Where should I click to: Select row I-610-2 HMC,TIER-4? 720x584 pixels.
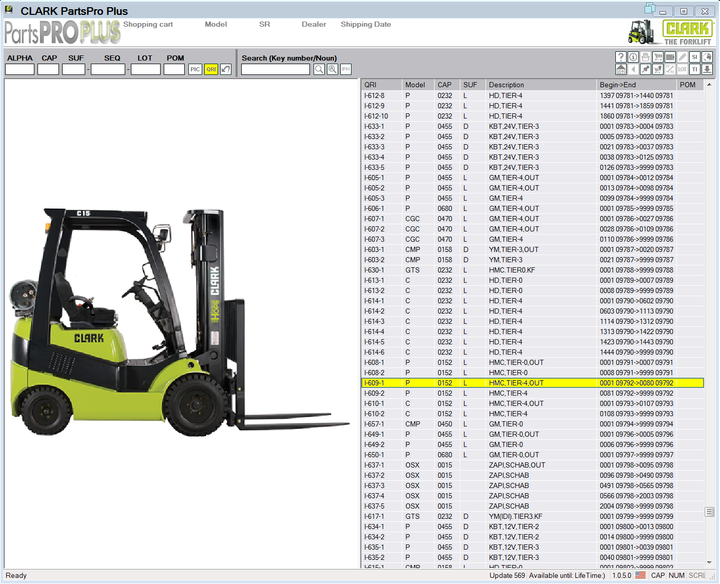533,414
